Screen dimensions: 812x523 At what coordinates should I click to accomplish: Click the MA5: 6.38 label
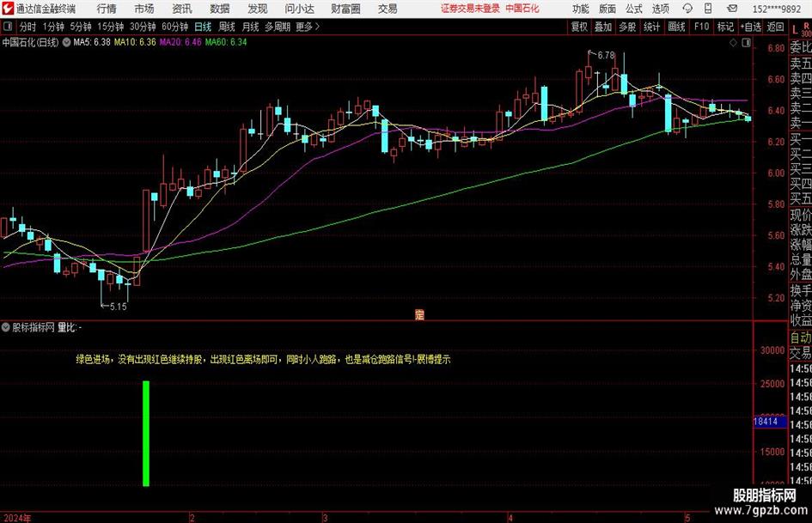[x=92, y=42]
